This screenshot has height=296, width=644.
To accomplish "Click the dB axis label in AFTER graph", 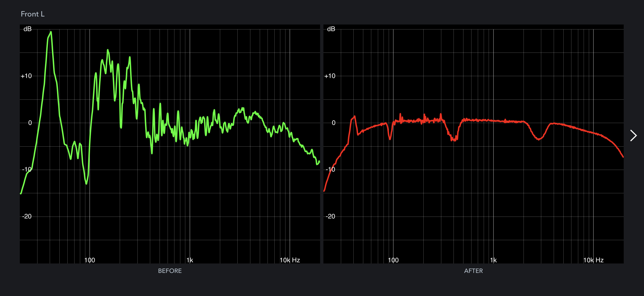I will pos(331,29).
